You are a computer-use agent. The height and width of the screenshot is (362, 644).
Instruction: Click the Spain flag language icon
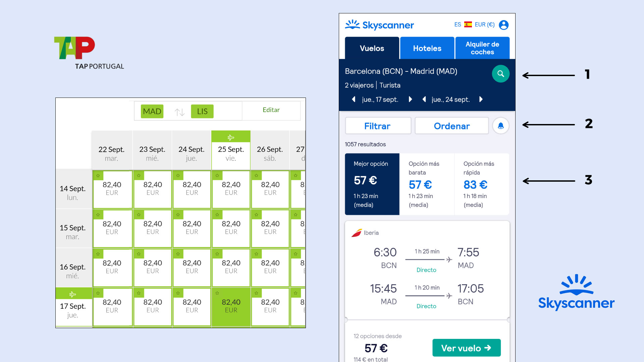click(x=468, y=24)
